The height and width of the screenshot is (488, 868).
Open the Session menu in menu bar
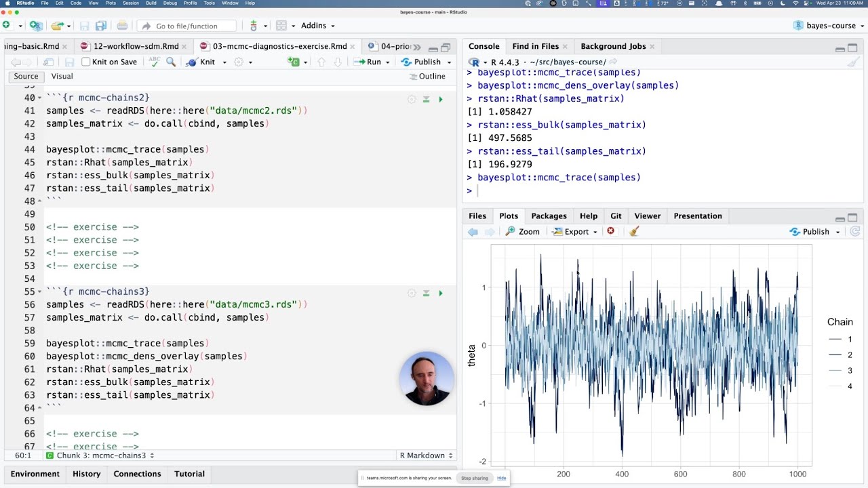click(x=131, y=3)
